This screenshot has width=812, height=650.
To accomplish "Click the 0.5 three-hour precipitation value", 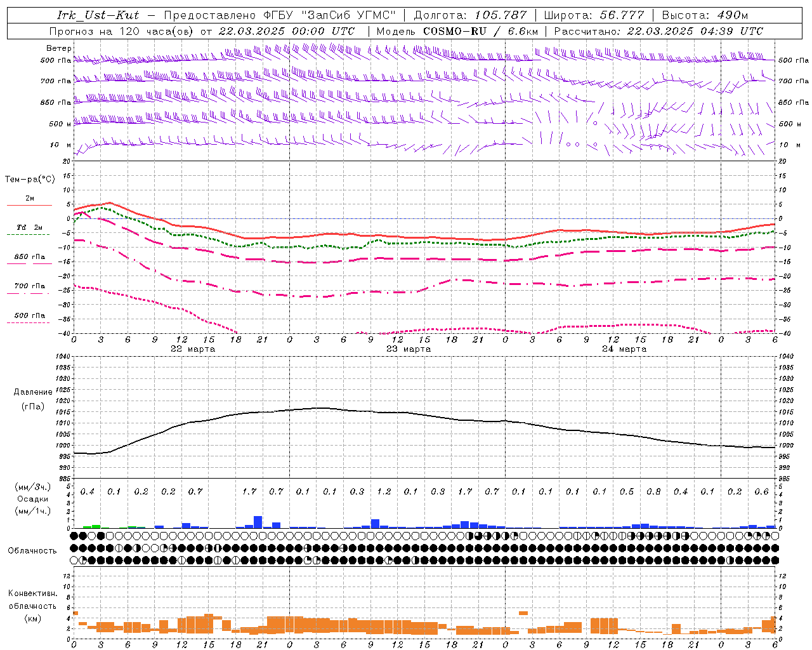I will tap(627, 492).
